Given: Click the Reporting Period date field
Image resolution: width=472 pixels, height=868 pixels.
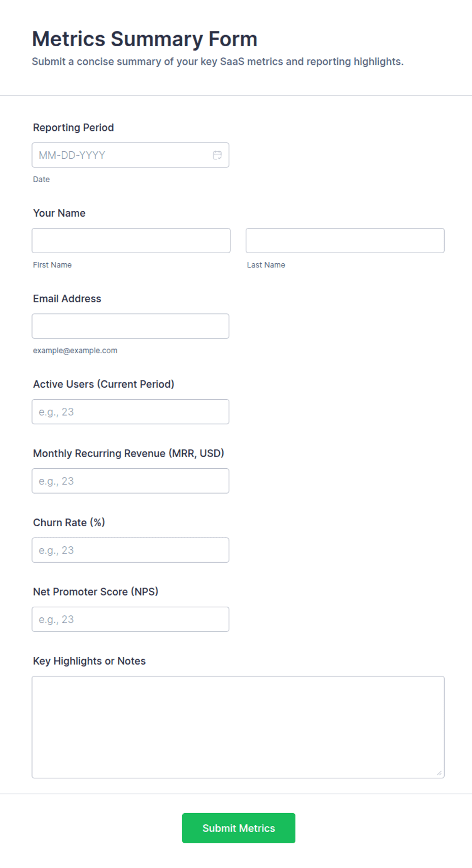Looking at the screenshot, I should [130, 155].
